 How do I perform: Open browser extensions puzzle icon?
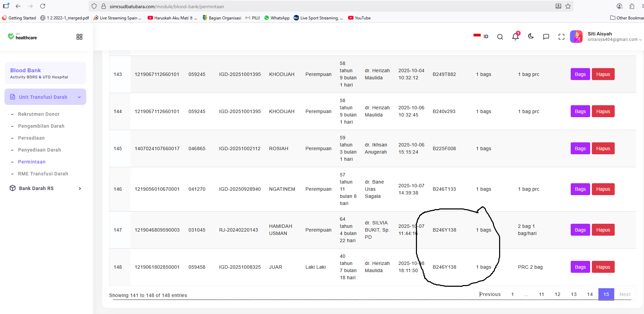coord(632,6)
